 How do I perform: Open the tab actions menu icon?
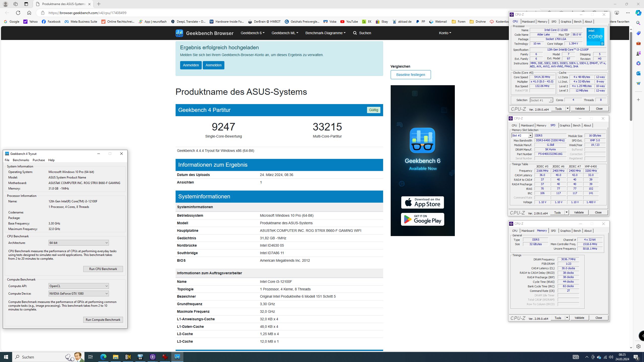pos(26,4)
